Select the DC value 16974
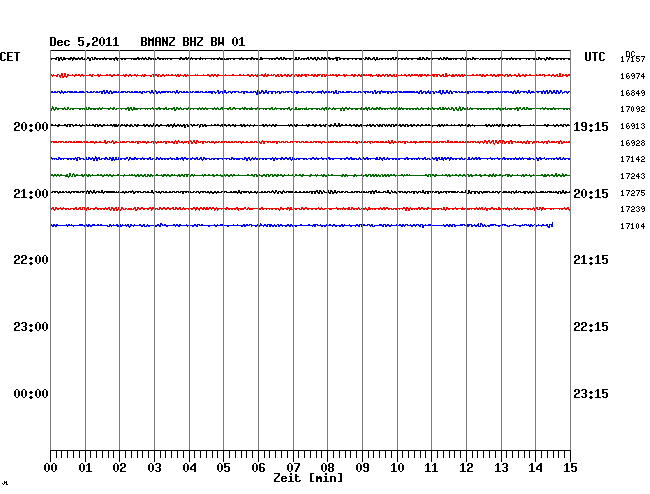 click(633, 76)
